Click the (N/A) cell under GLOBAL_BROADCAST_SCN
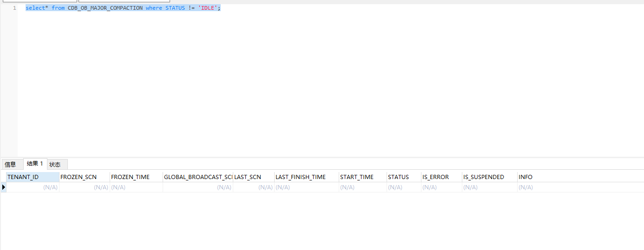Viewport: 644px width, 250px height. (x=198, y=187)
